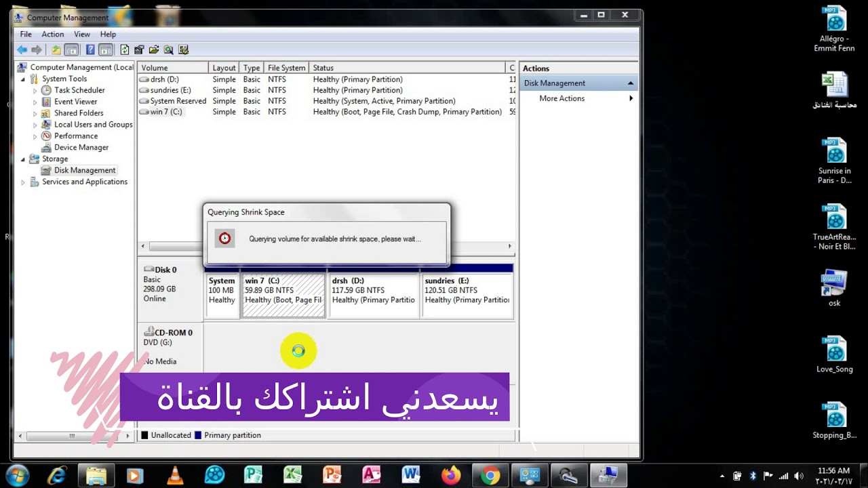Expand Services and Applications node
The height and width of the screenshot is (488, 868).
(x=23, y=182)
